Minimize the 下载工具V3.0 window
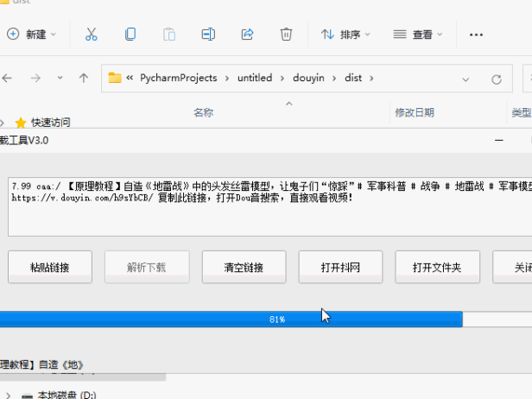This screenshot has height=399, width=532. [499, 140]
